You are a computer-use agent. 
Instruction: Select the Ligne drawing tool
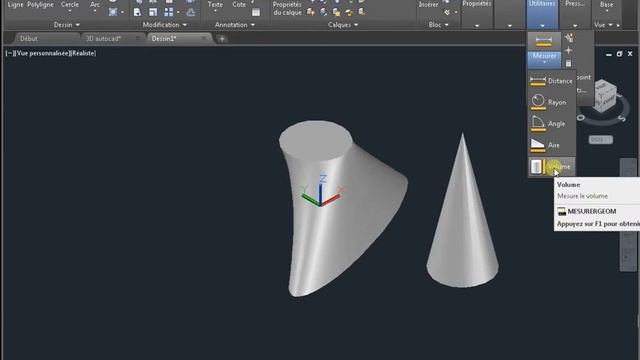click(15, 5)
